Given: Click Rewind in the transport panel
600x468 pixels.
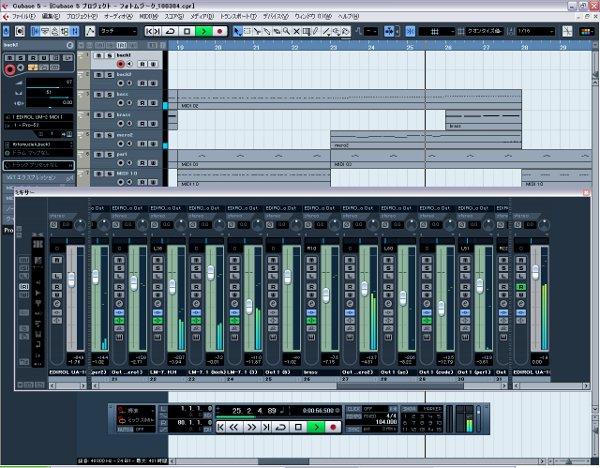Looking at the screenshot, I should pos(234,427).
